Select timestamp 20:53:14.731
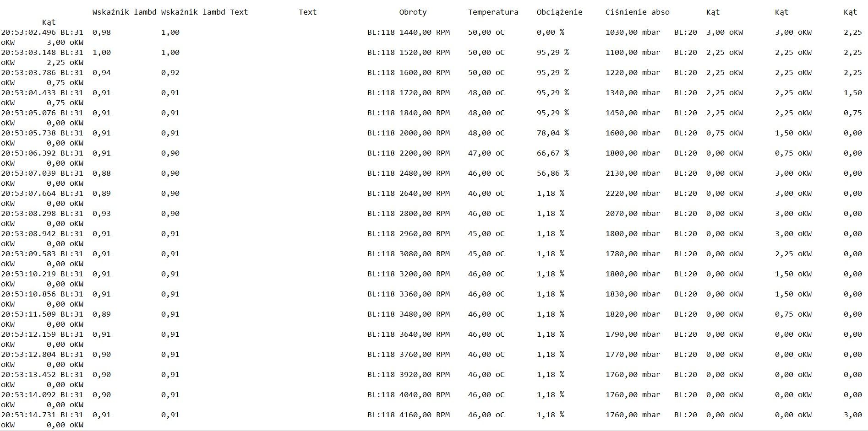 (28, 415)
